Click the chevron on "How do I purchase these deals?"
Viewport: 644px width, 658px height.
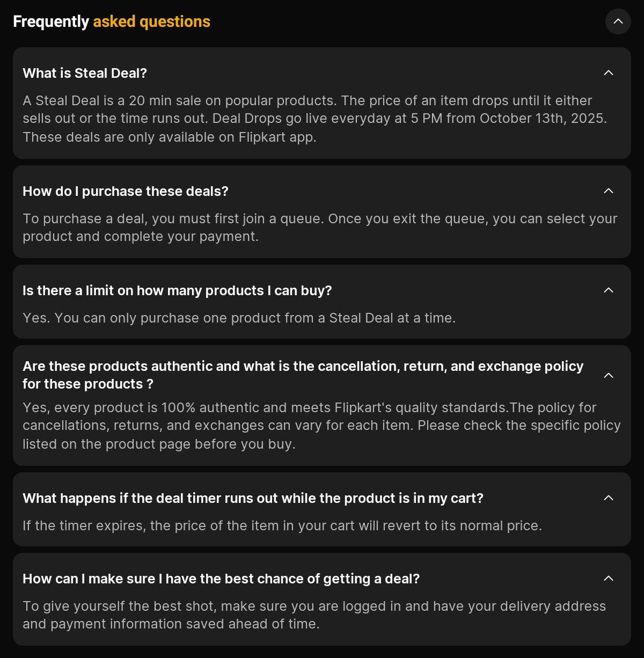click(x=608, y=191)
